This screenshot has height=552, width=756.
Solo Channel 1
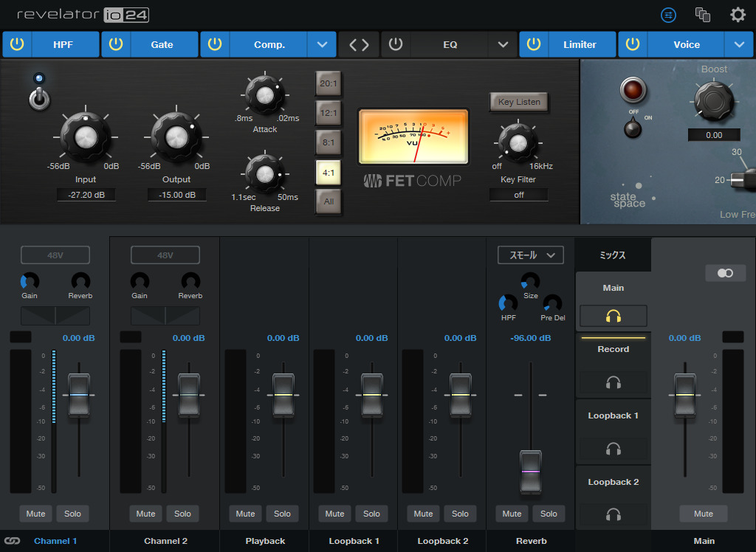[x=73, y=514]
